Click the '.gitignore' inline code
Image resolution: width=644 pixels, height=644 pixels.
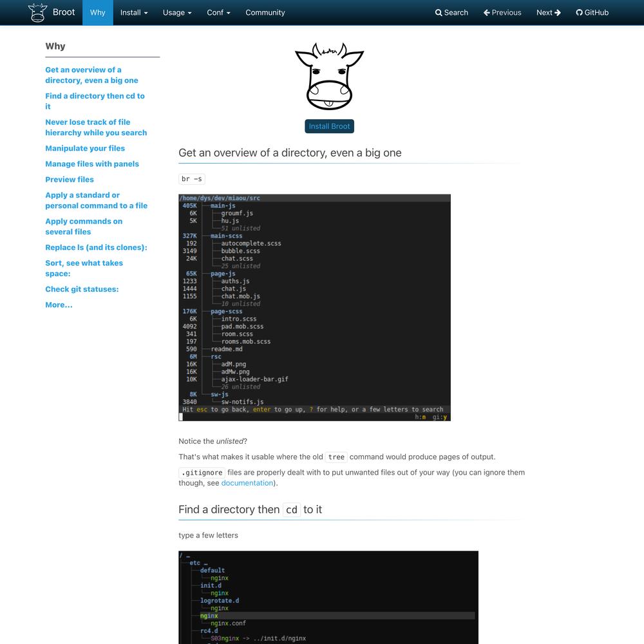[x=202, y=473]
